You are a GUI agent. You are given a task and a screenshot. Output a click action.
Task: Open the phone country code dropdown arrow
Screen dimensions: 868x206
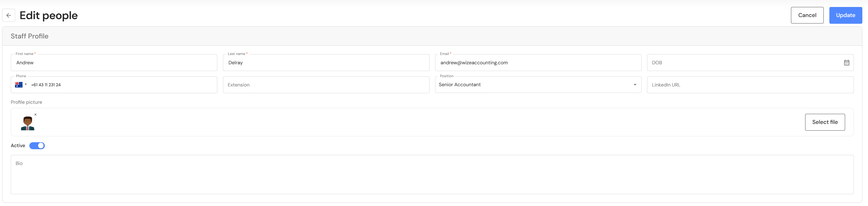click(26, 84)
